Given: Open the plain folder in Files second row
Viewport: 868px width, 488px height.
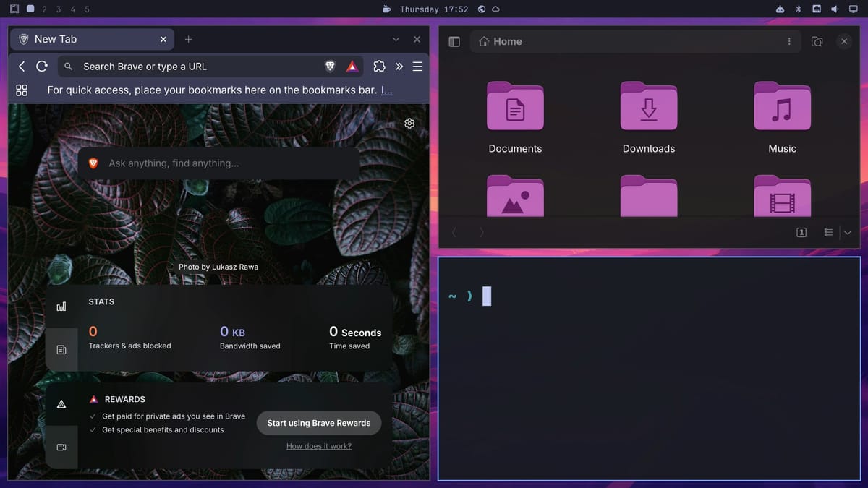Looking at the screenshot, I should 649,195.
